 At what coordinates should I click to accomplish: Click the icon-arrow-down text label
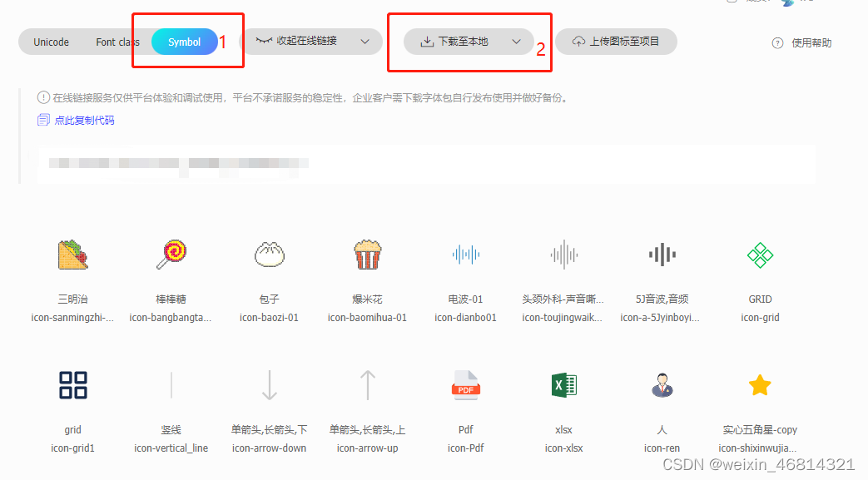269,448
